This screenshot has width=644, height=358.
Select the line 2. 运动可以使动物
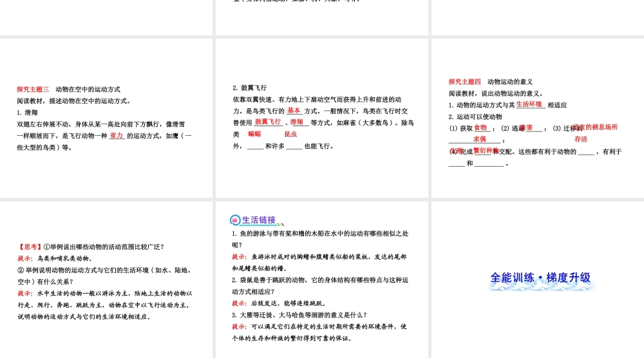[x=475, y=117]
